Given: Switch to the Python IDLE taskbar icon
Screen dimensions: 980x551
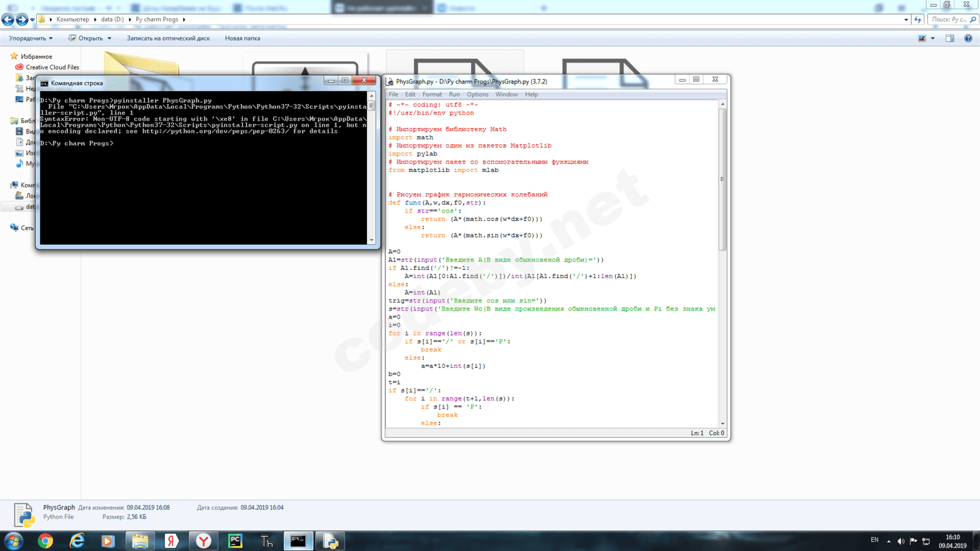Looking at the screenshot, I should (330, 541).
